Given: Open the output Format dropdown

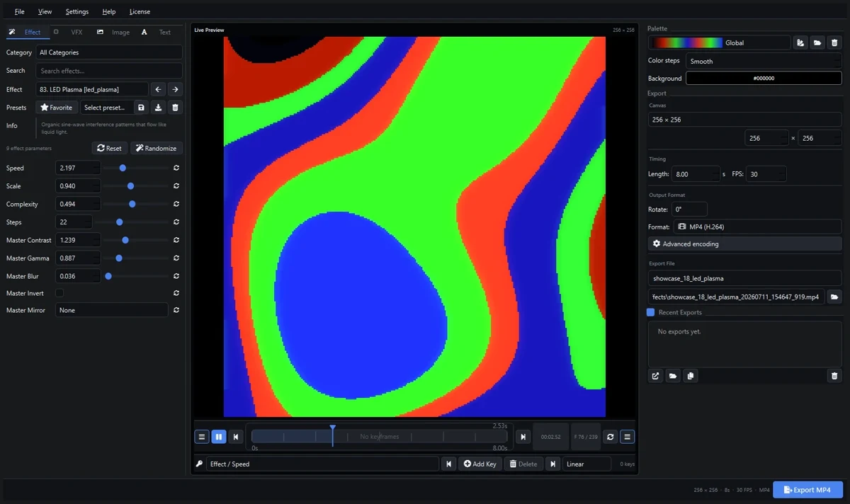Looking at the screenshot, I should coord(756,227).
